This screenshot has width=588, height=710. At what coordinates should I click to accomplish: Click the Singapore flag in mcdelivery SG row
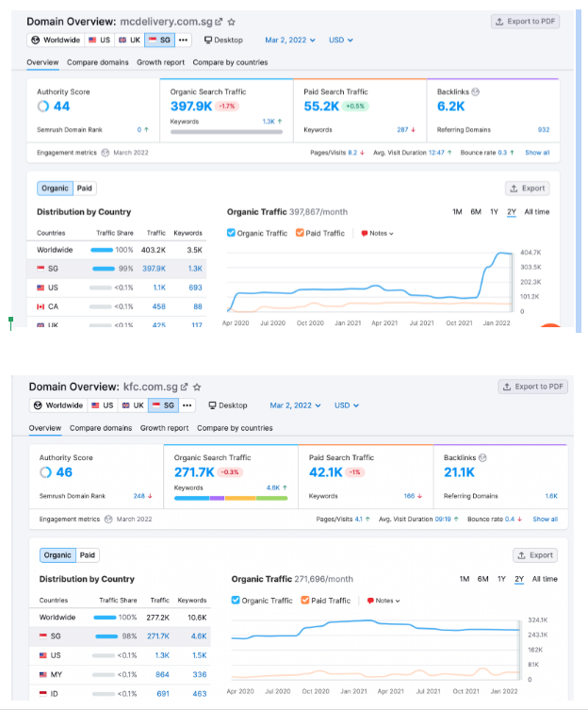pyautogui.click(x=41, y=269)
